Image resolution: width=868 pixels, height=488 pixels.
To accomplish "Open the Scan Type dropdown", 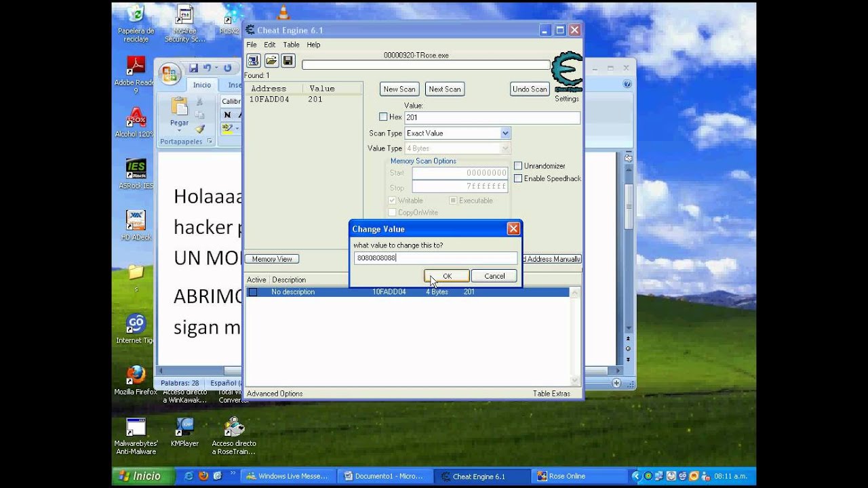I will point(505,133).
